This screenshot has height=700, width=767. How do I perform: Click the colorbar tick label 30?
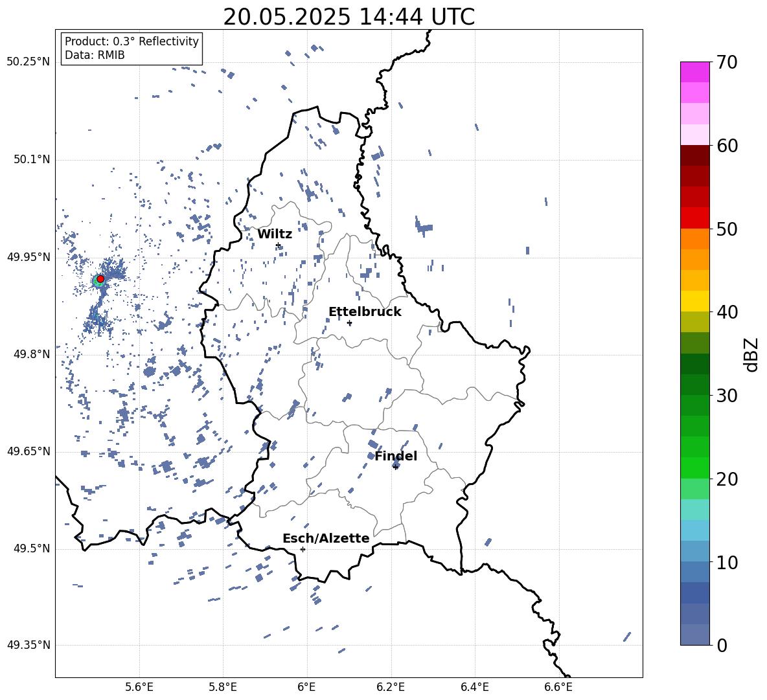[727, 396]
